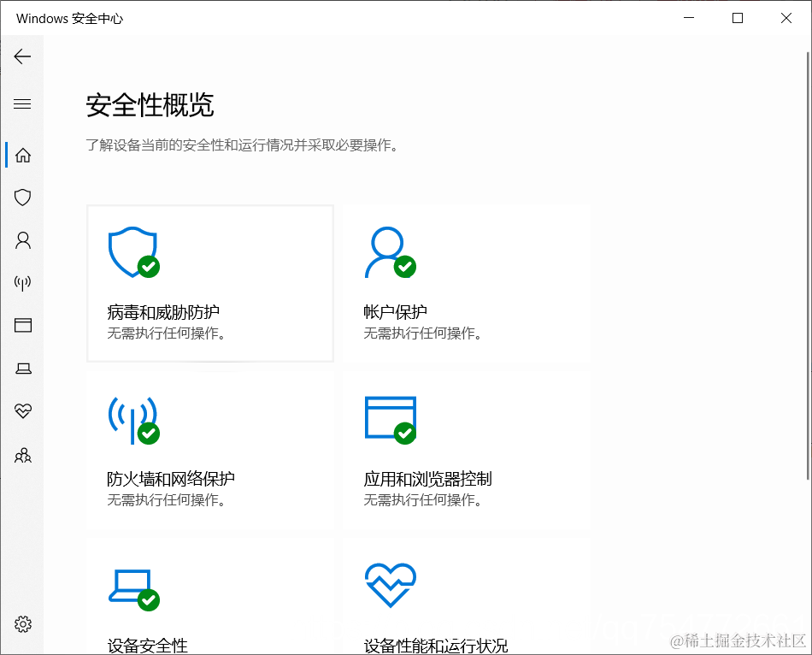812x655 pixels.
Task: Expand the navigation with the hamburger menu
Action: [23, 103]
